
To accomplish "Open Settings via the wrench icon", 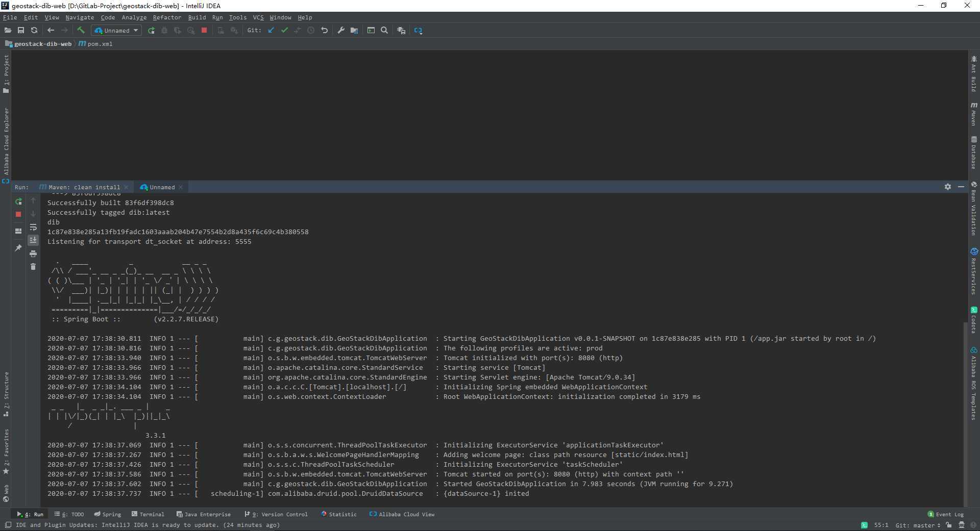I will coord(341,31).
